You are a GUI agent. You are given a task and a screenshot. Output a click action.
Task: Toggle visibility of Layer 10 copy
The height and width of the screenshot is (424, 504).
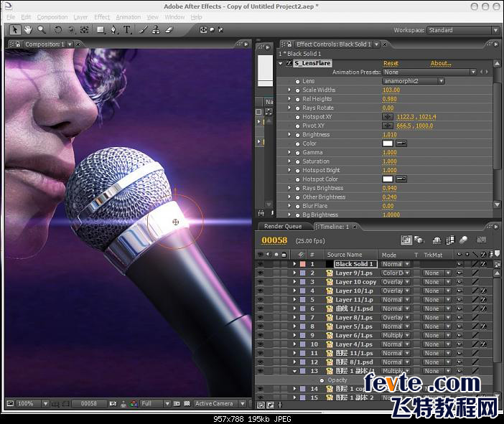[261, 282]
